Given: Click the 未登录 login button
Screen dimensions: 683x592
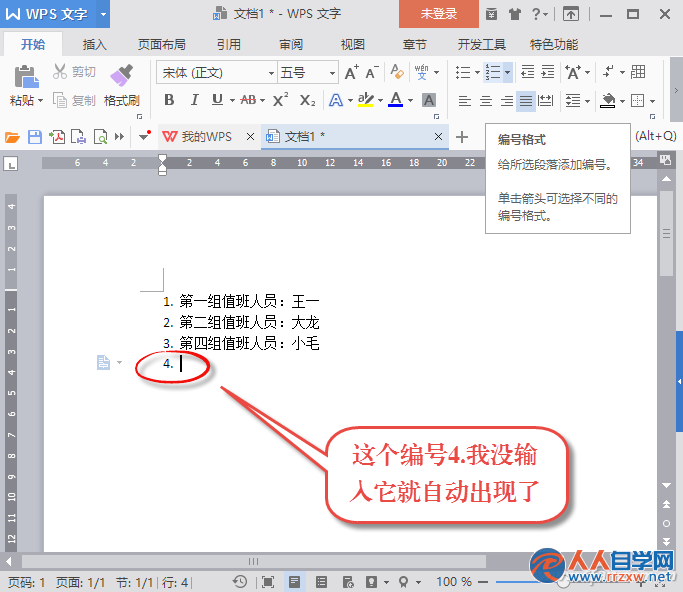Looking at the screenshot, I should (x=439, y=14).
